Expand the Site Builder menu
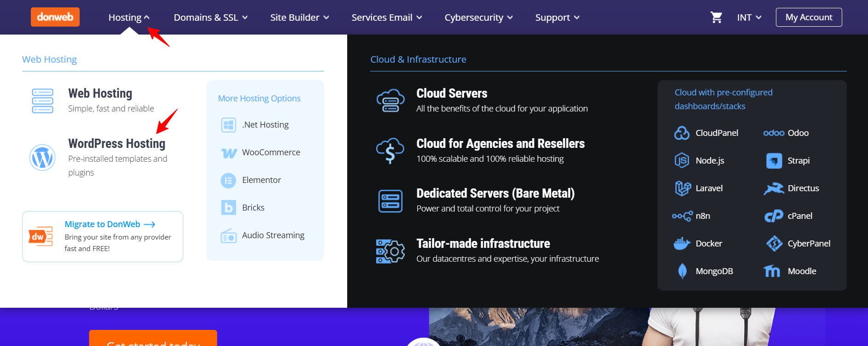The image size is (868, 346). pyautogui.click(x=300, y=18)
